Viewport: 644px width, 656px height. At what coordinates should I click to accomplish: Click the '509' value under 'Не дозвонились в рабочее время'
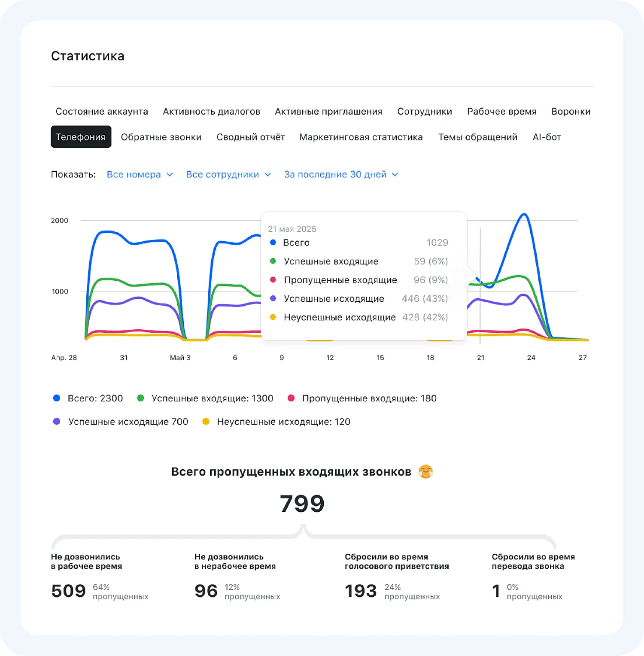(x=68, y=590)
